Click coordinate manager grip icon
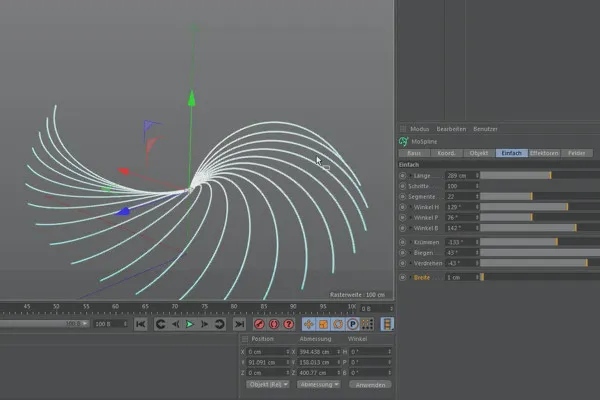Image resolution: width=600 pixels, height=400 pixels. pyautogui.click(x=245, y=339)
